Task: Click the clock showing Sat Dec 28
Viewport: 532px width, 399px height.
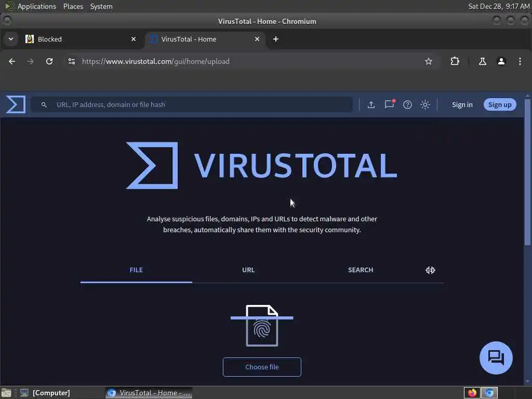Action: [x=499, y=6]
